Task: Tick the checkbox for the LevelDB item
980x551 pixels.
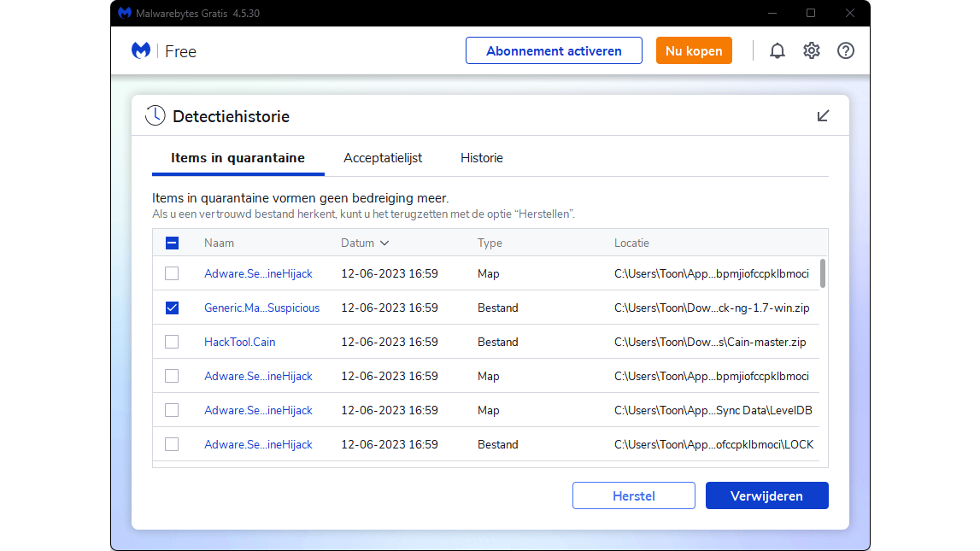Action: (x=172, y=410)
